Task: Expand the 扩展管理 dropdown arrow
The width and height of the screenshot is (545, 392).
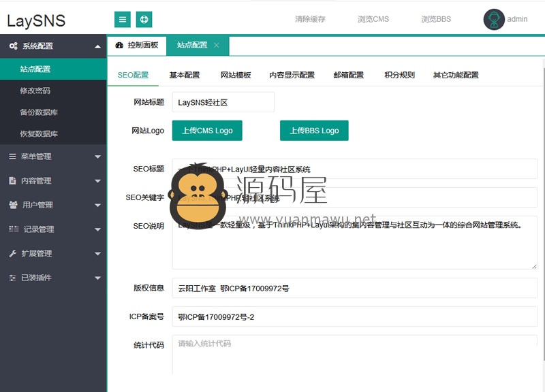Action: point(97,254)
